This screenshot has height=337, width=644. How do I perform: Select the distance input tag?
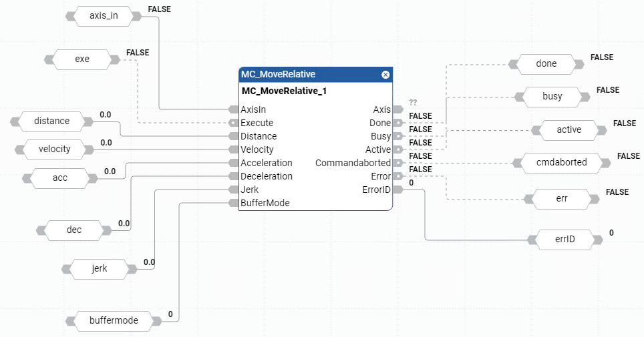point(51,121)
